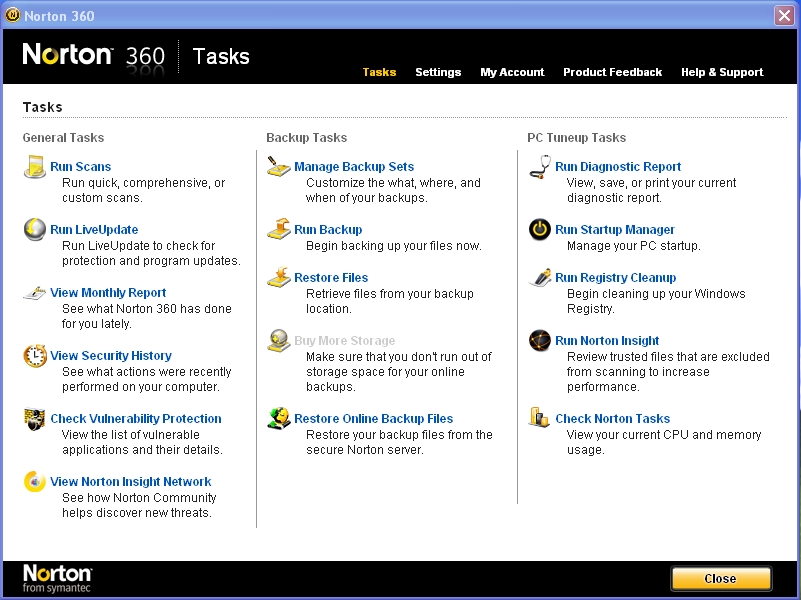The height and width of the screenshot is (600, 801).
Task: Open the Manage Backup Sets link
Action: coord(354,166)
